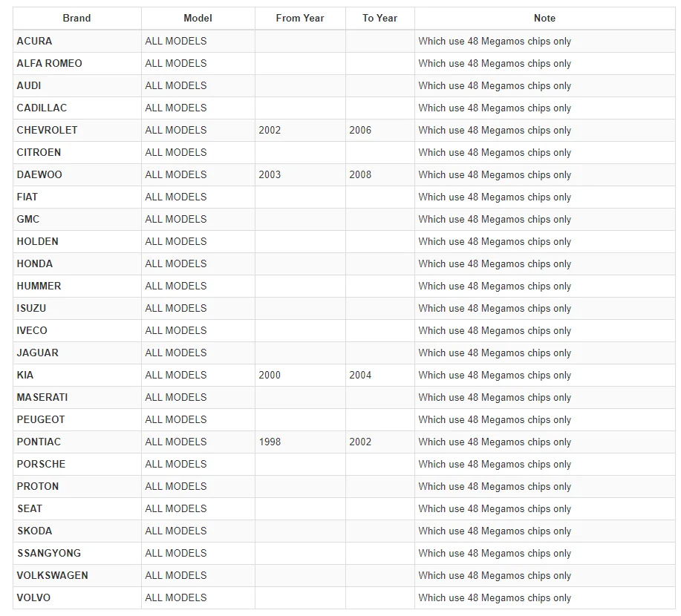Click the 2006 To Year cell
Viewport: 681px width, 616px height.
coord(360,130)
